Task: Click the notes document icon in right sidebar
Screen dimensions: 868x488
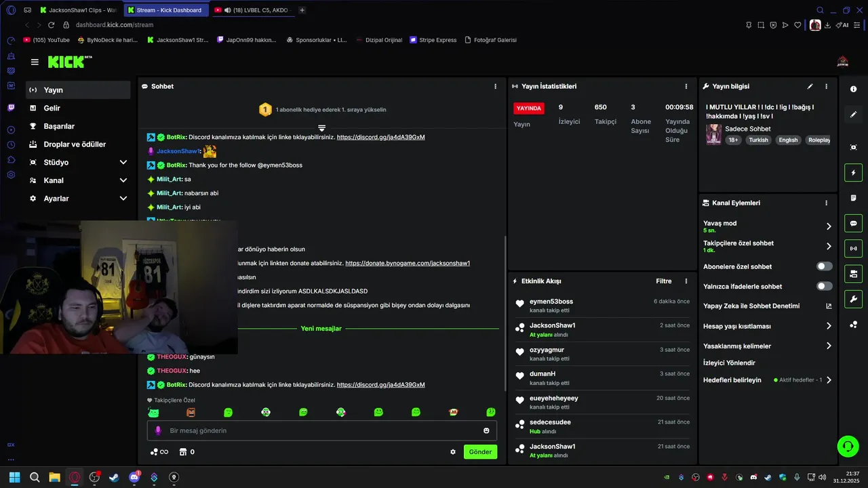Action: pyautogui.click(x=853, y=198)
